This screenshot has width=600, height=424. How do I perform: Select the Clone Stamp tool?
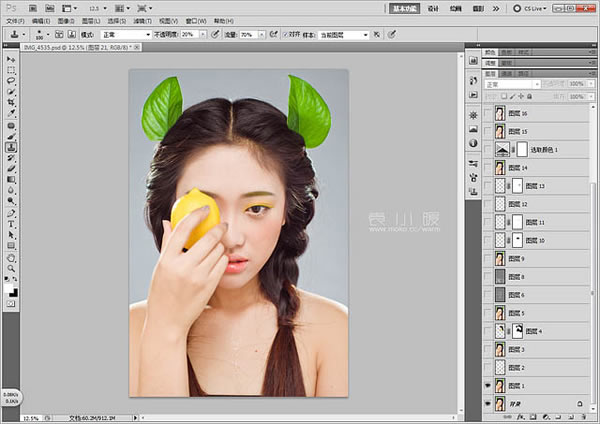[x=11, y=147]
